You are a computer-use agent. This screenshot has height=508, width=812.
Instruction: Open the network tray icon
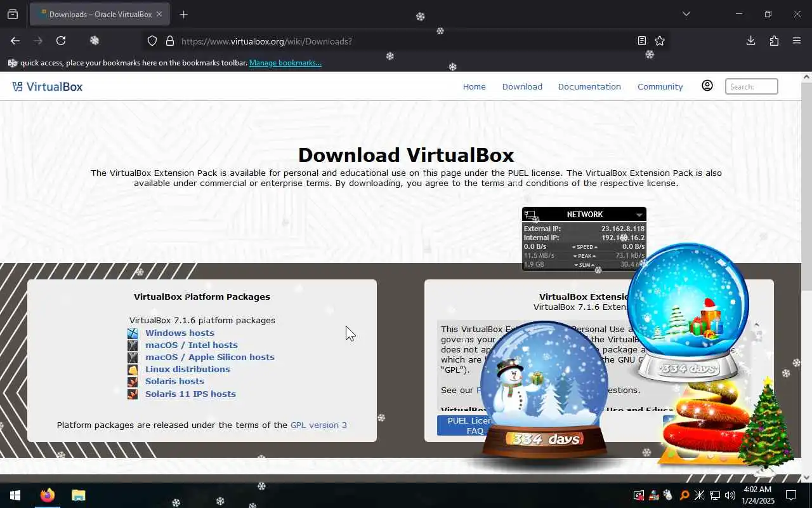tap(714, 495)
